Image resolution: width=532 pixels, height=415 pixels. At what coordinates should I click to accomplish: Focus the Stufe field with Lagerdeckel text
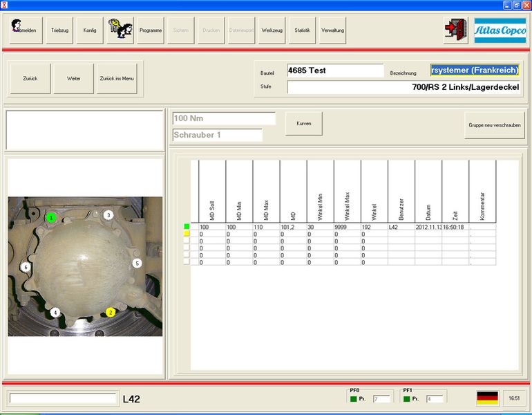[x=403, y=87]
